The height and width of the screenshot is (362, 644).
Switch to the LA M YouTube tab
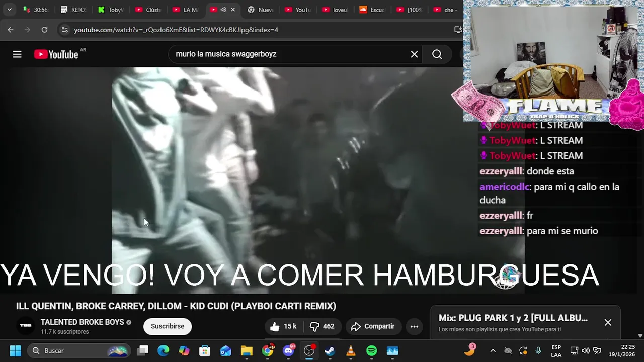[185, 10]
